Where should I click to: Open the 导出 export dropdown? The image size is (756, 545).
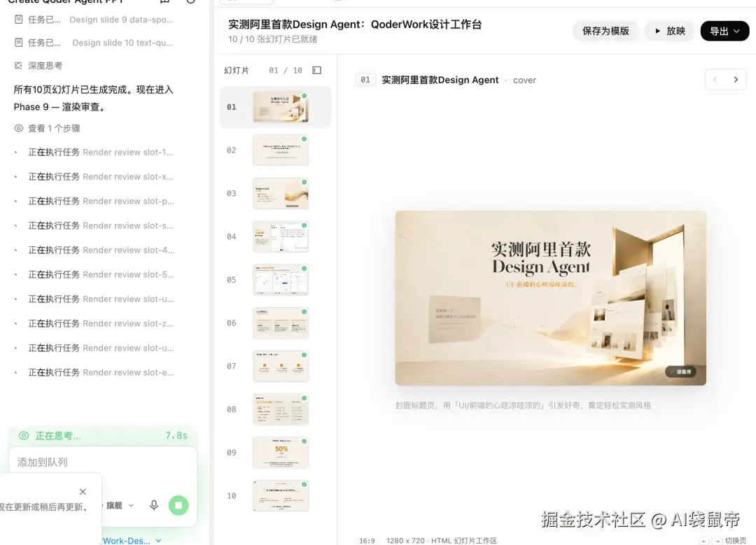(724, 31)
